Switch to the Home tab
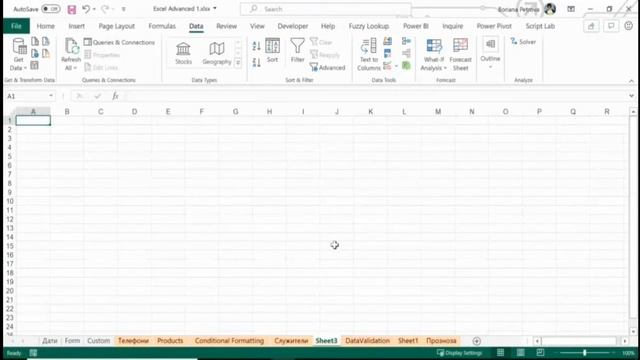The image size is (640, 360). 46,26
